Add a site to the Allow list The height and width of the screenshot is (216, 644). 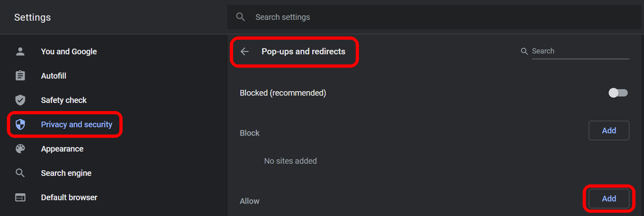(609, 199)
